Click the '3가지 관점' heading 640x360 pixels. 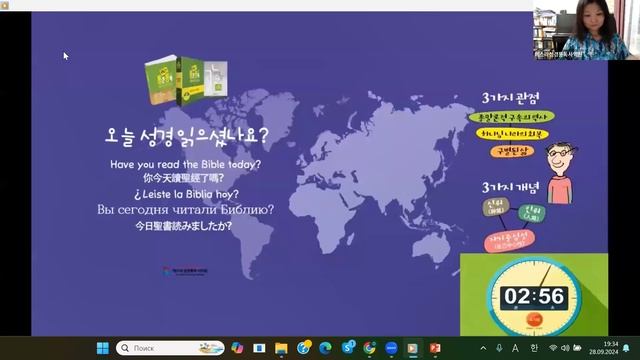pos(511,98)
